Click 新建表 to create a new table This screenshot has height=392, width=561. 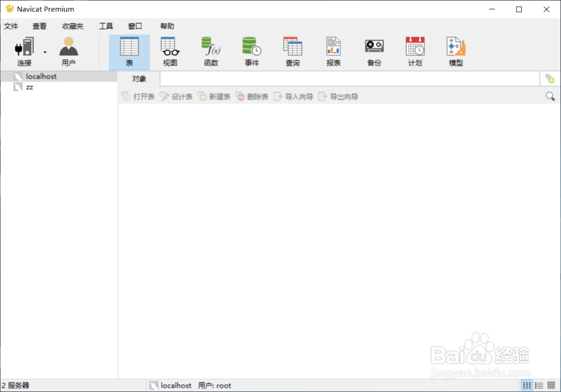pos(214,96)
